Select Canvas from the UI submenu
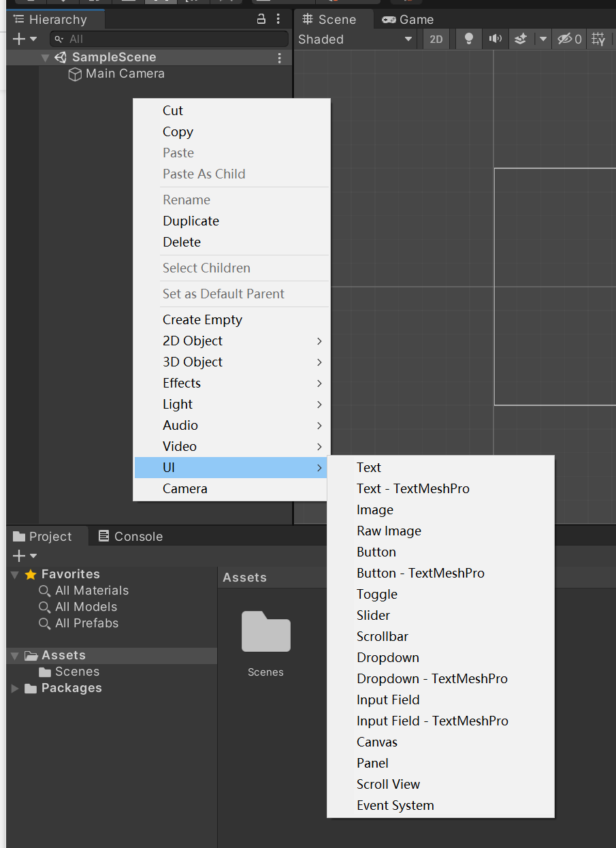This screenshot has height=848, width=616. click(376, 742)
